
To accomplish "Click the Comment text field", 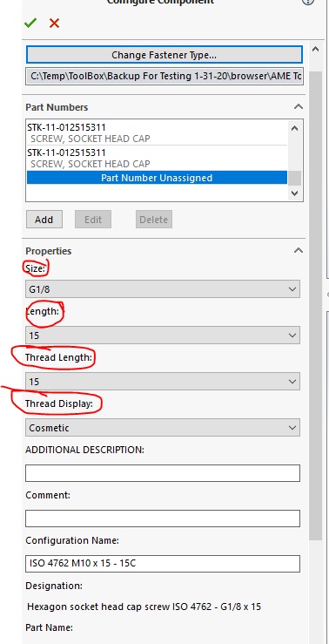I will coord(163,519).
